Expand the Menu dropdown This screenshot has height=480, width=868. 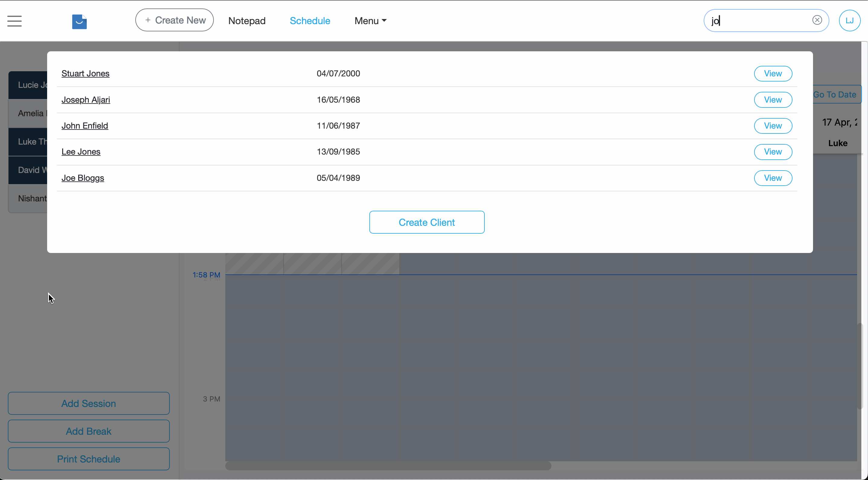click(370, 21)
